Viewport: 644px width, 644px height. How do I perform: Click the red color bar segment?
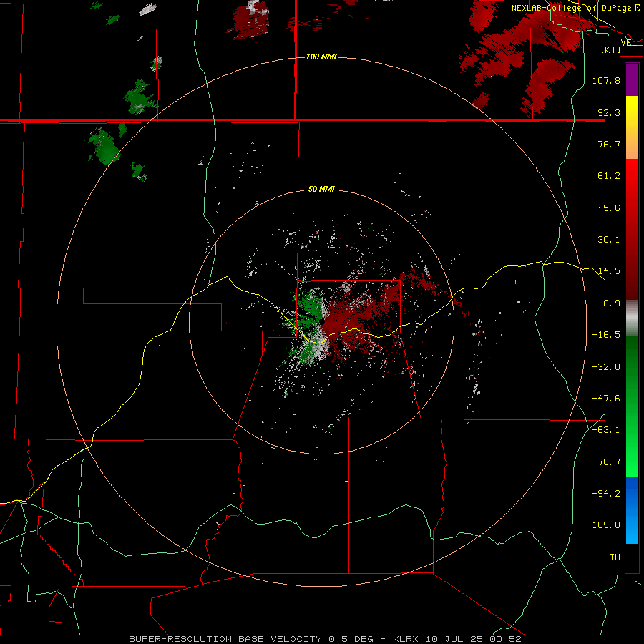click(632, 229)
